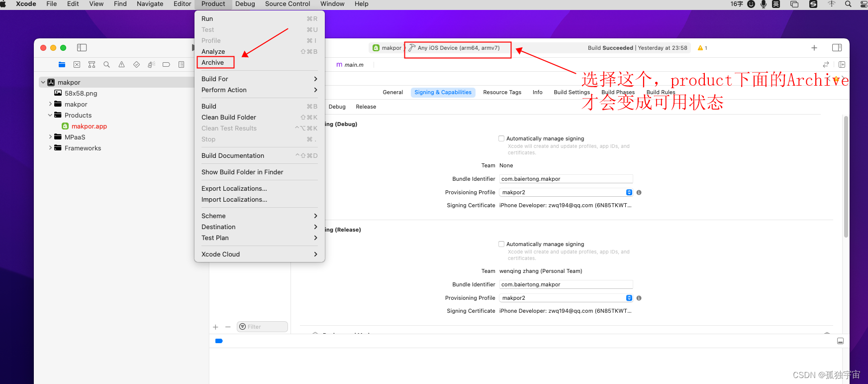Image resolution: width=868 pixels, height=384 pixels.
Task: Click info icon beside Debug provisioning profile
Action: click(x=639, y=192)
